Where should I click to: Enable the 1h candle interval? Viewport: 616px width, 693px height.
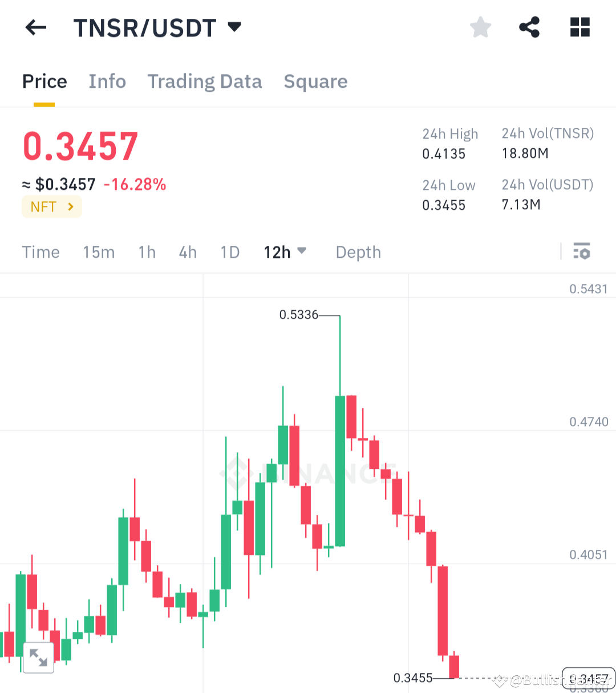(x=147, y=252)
